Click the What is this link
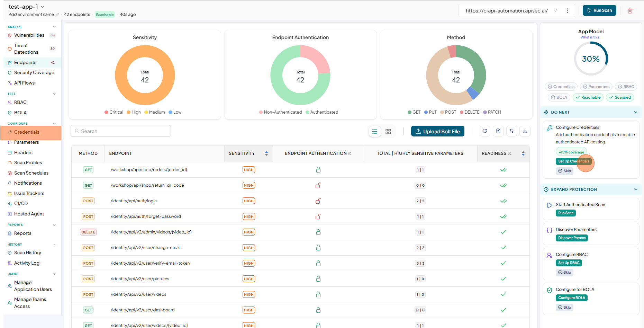Viewport: 644px width, 328px height. click(590, 37)
